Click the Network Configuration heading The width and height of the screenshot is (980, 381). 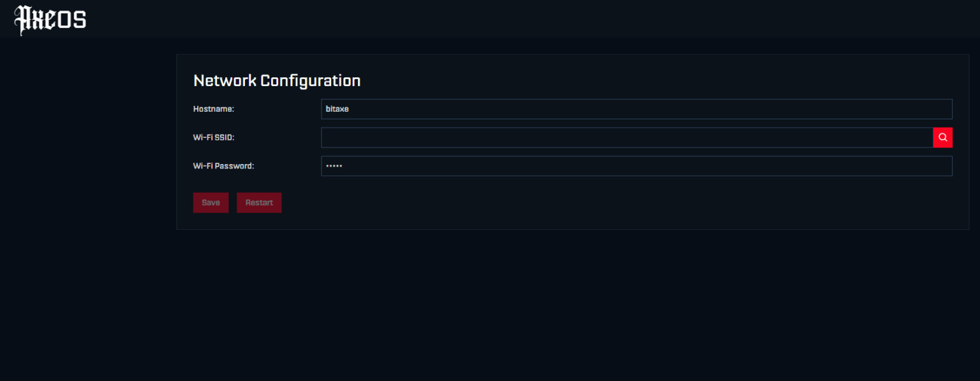coord(277,80)
